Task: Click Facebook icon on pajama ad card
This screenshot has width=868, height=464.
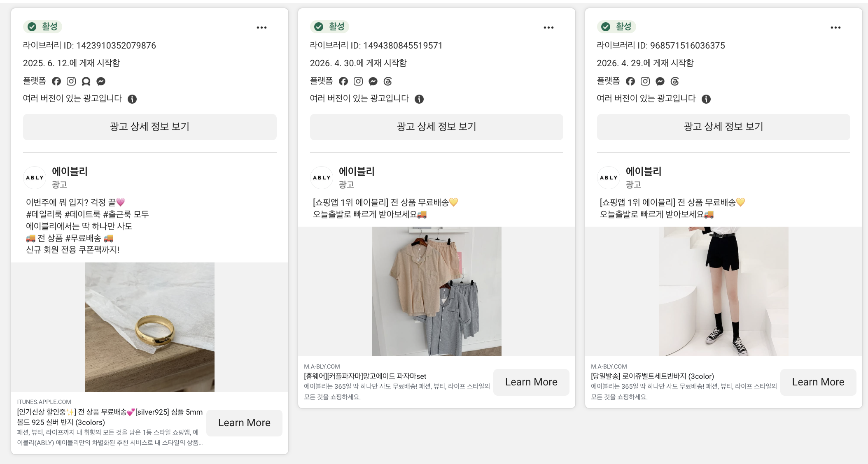Action: tap(343, 81)
